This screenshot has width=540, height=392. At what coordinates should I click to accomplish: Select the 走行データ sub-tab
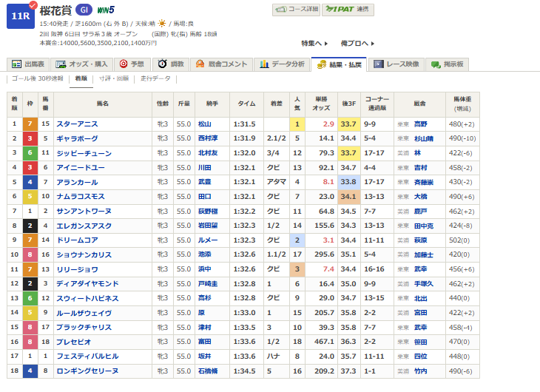155,78
